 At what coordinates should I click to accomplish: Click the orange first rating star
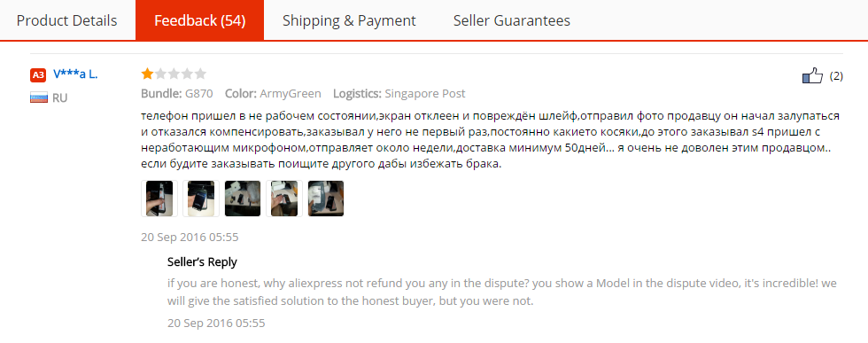point(147,74)
